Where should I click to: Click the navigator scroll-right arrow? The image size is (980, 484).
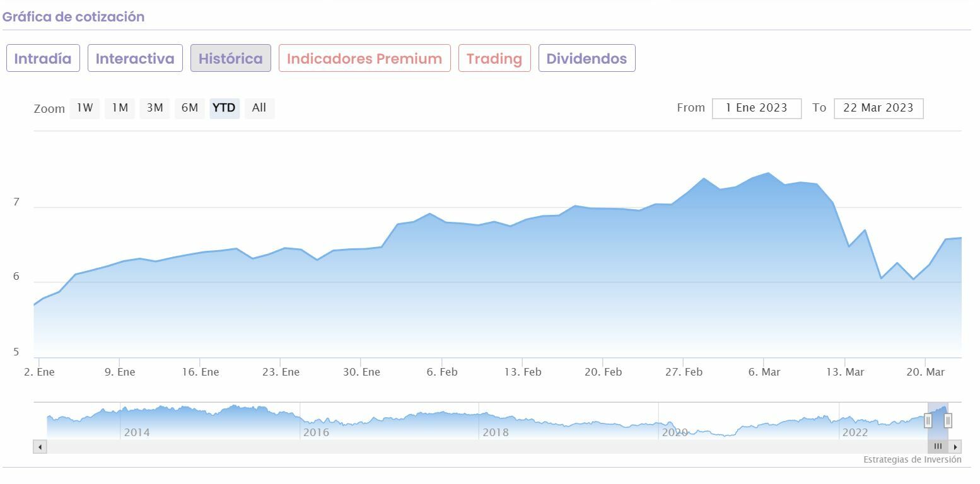click(x=955, y=447)
